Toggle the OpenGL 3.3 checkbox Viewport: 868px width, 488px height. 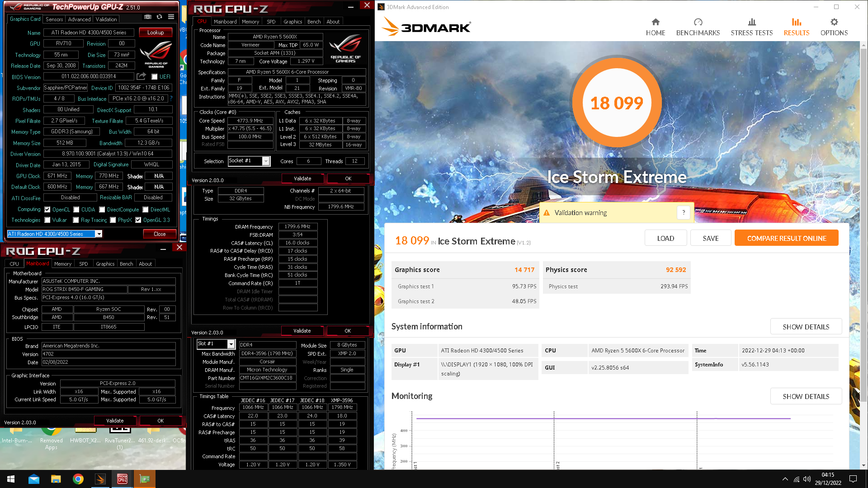(138, 220)
